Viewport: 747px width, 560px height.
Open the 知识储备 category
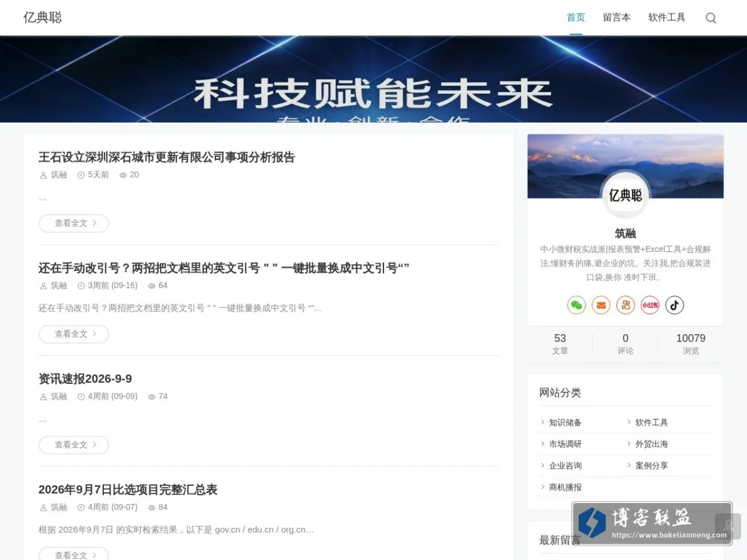point(565,422)
